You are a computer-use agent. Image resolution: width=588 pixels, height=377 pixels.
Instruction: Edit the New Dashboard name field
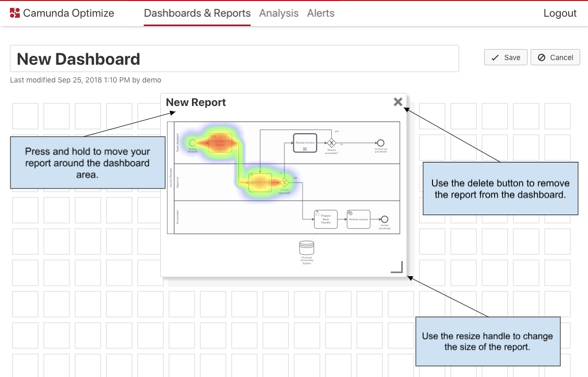tap(234, 58)
